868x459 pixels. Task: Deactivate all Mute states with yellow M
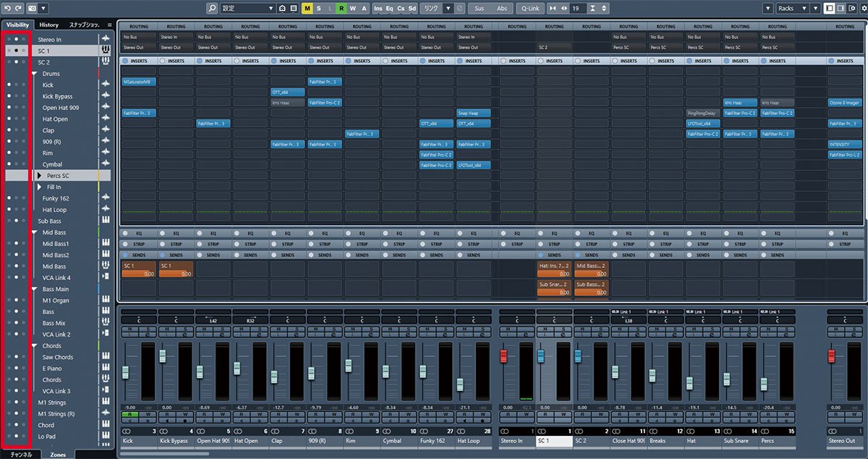[307, 8]
